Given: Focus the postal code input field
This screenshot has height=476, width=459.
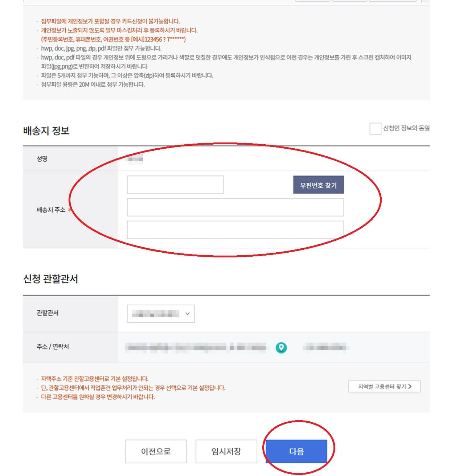Looking at the screenshot, I should 175,185.
